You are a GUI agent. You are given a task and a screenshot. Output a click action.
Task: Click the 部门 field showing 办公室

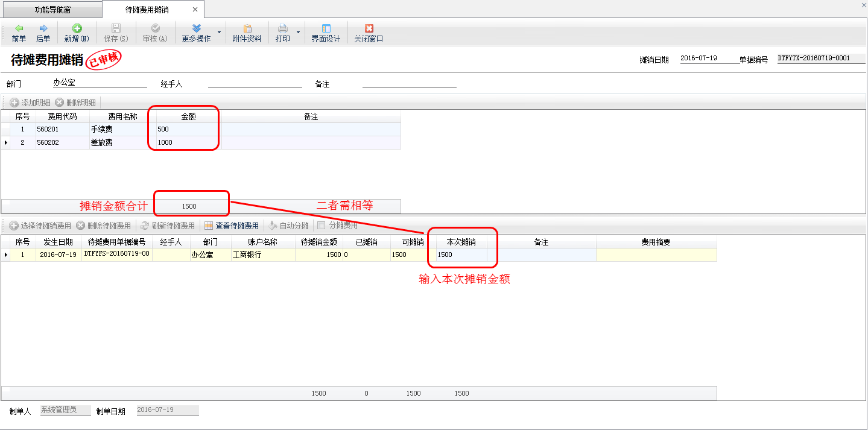pos(100,83)
